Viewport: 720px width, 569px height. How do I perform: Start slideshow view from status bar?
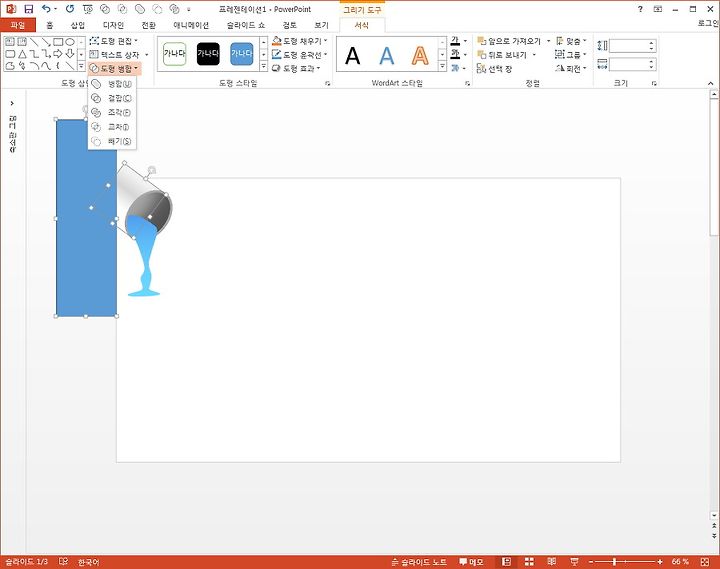pos(574,562)
